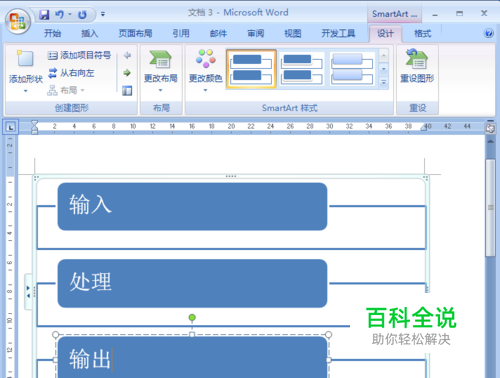Open the quick access toolbar customize arrow
Screen dimensions: 500x378
103,14
